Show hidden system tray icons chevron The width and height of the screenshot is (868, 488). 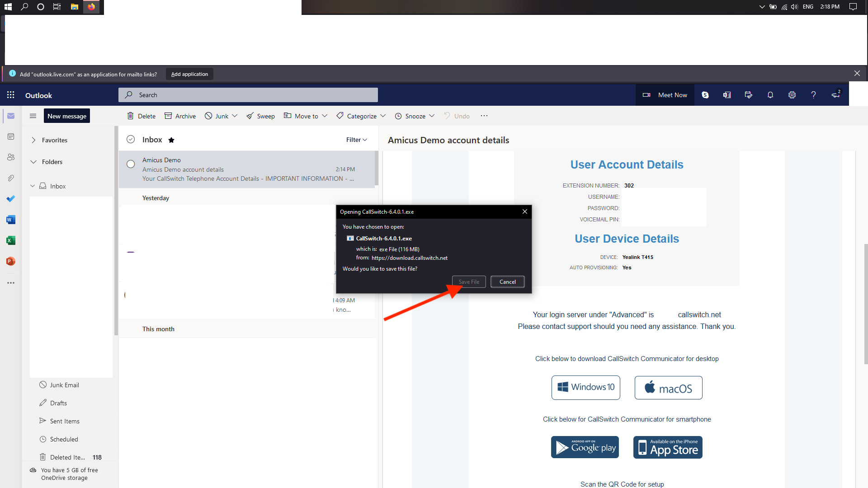[x=762, y=7]
